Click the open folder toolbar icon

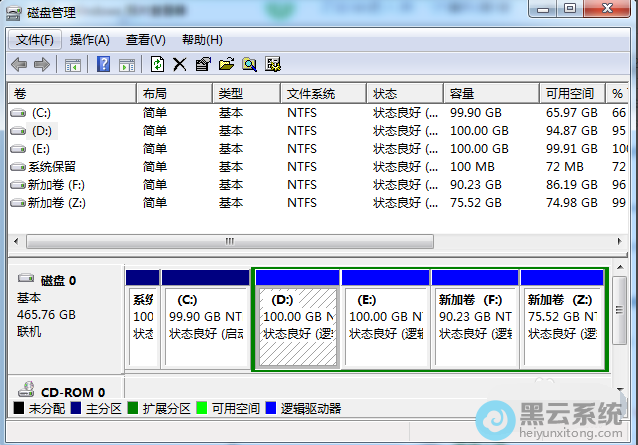(226, 65)
